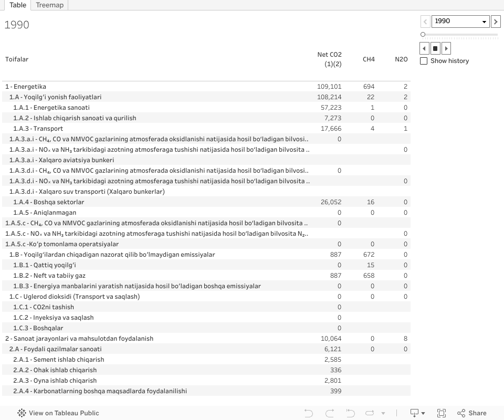Image resolution: width=504 pixels, height=420 pixels.
Task: Open the download menu icon
Action: (x=417, y=413)
